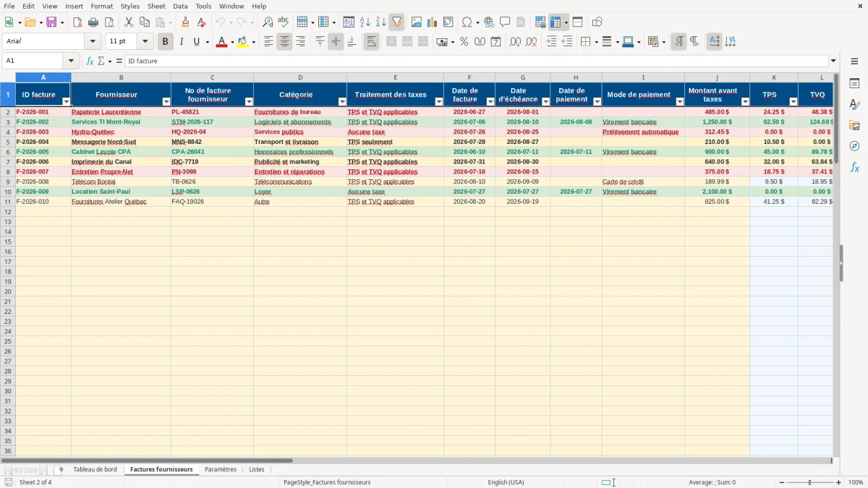Toggle italic formatting

coord(182,42)
